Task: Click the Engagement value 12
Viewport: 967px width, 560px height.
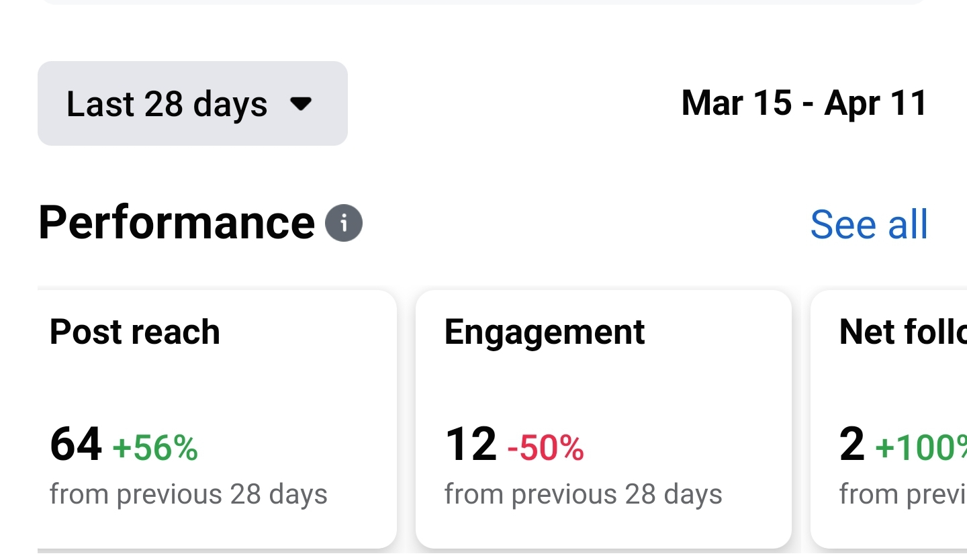Action: 470,444
